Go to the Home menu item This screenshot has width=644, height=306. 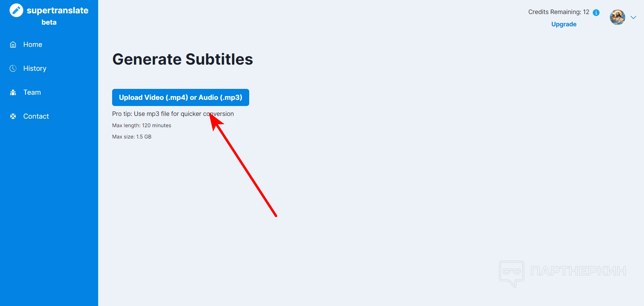pyautogui.click(x=33, y=44)
